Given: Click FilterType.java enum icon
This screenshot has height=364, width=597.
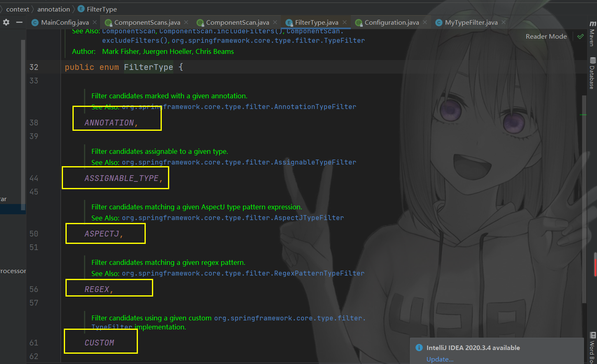Looking at the screenshot, I should point(289,23).
